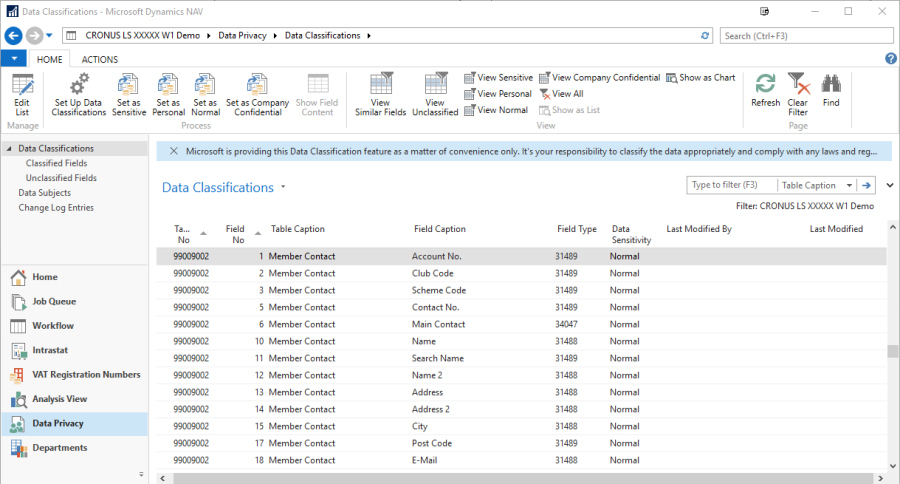Click the filter go arrow button

[x=866, y=185]
